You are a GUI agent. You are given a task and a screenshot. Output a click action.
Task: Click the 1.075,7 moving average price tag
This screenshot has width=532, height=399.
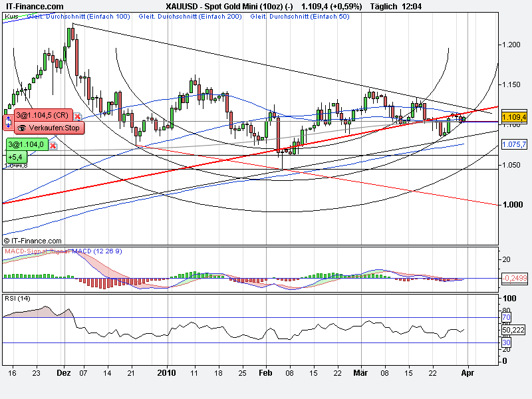tap(513, 144)
